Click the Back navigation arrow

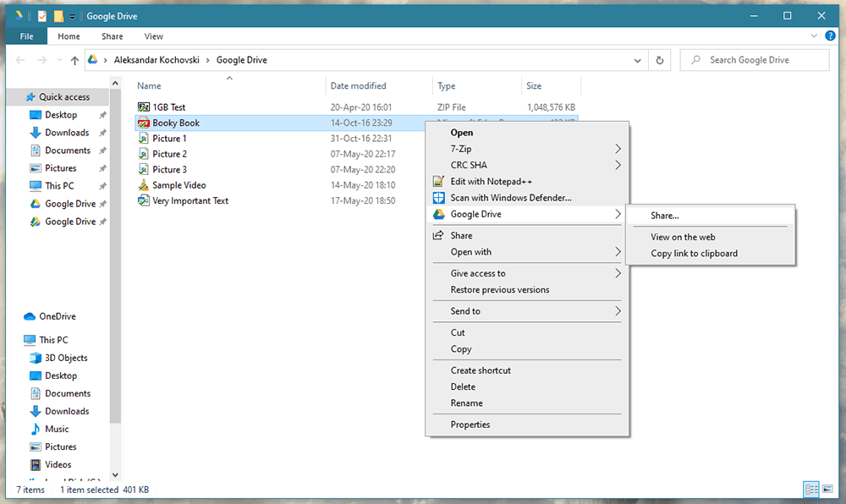point(20,60)
